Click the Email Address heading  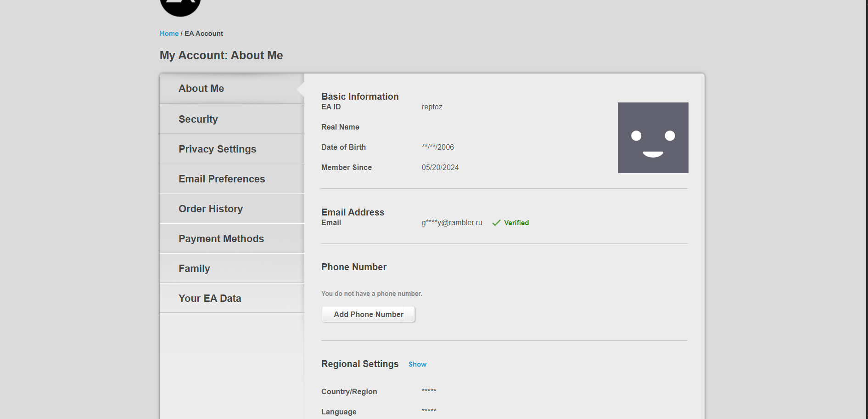click(353, 212)
